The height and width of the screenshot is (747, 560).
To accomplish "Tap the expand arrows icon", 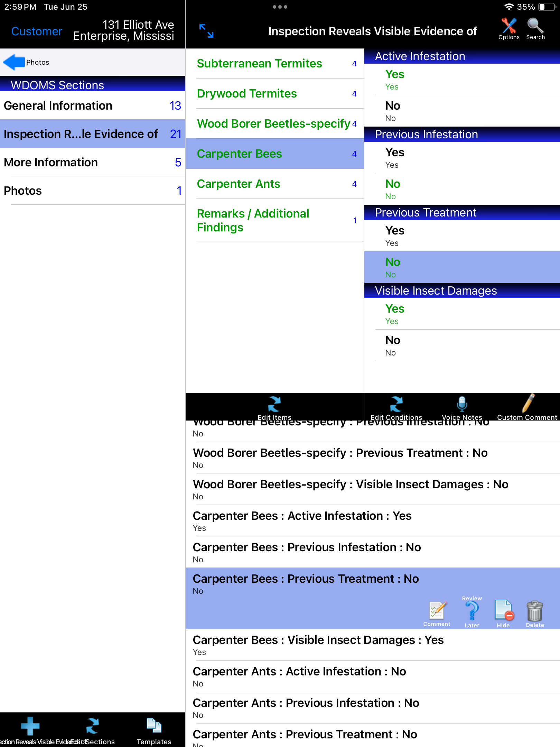I will click(x=206, y=31).
